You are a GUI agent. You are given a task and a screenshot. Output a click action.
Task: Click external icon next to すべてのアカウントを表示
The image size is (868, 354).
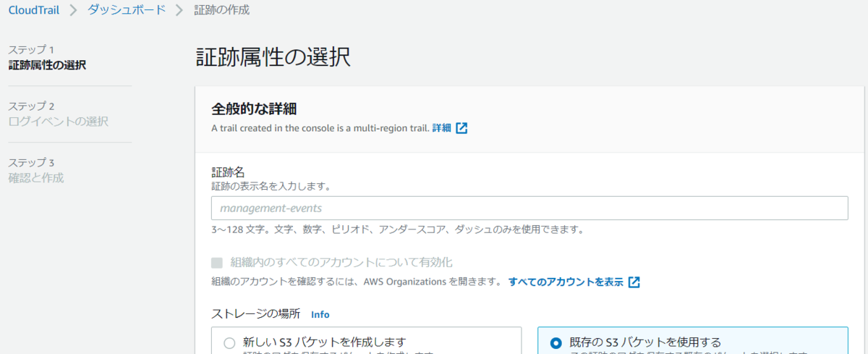pyautogui.click(x=634, y=282)
